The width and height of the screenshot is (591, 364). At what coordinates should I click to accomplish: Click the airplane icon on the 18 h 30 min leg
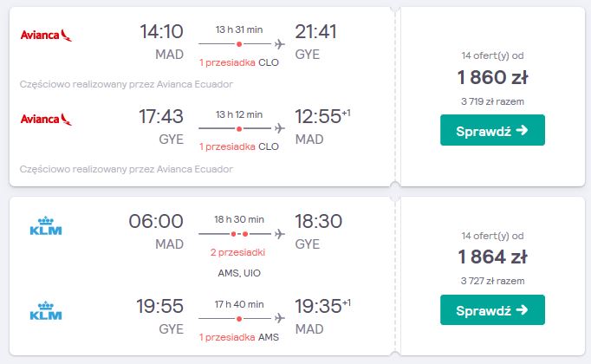[279, 234]
